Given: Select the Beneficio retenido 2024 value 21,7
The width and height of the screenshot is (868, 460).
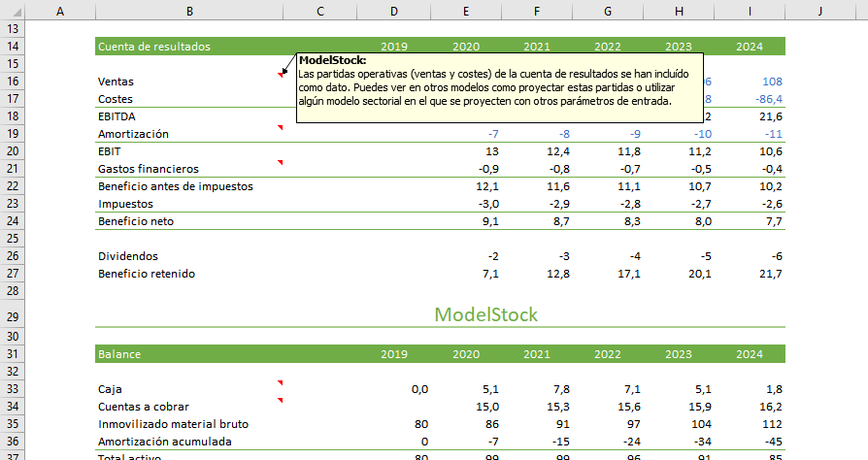Looking at the screenshot, I should [750, 274].
